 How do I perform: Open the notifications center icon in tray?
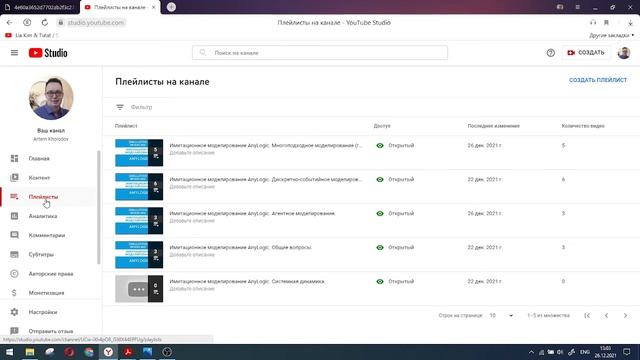(627, 352)
